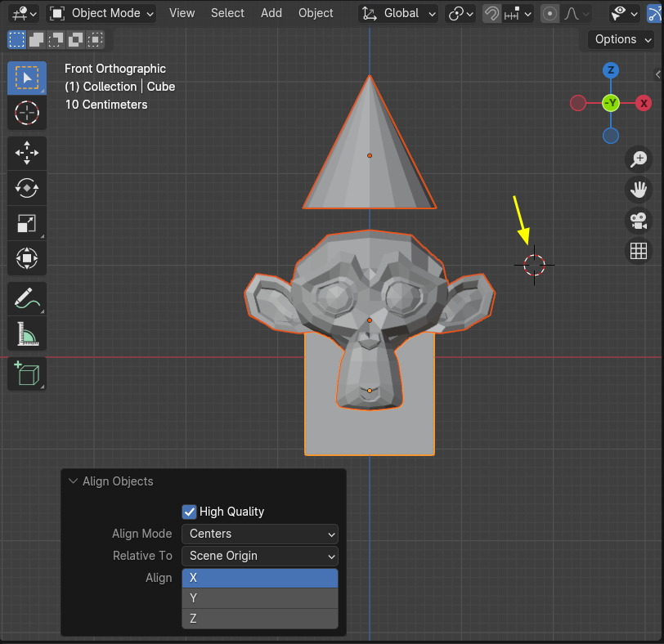Choose the intersect selection mode
Viewport: 664px width, 644px height.
coord(95,40)
